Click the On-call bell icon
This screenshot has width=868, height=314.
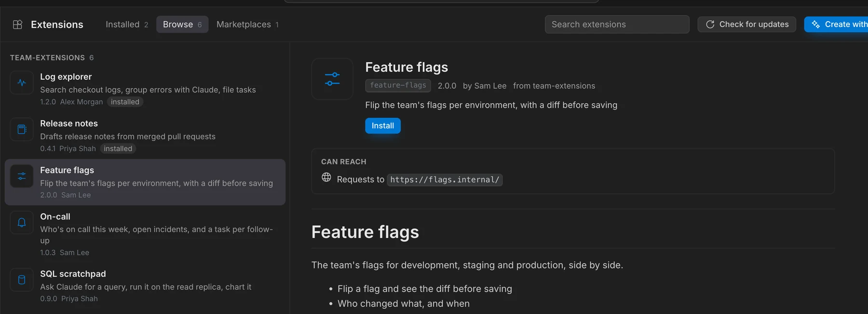22,222
